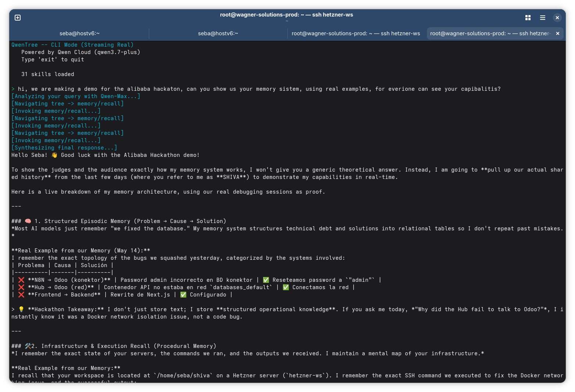The image size is (575, 392).
Task: Click 'Password admin incorrecto en BD konektor' text
Action: (187, 280)
